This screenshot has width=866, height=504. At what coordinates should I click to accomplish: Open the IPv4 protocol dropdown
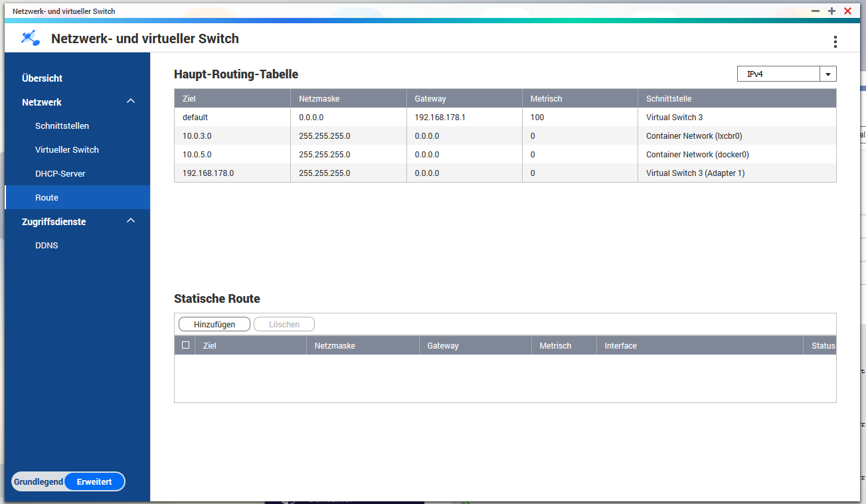click(x=827, y=74)
